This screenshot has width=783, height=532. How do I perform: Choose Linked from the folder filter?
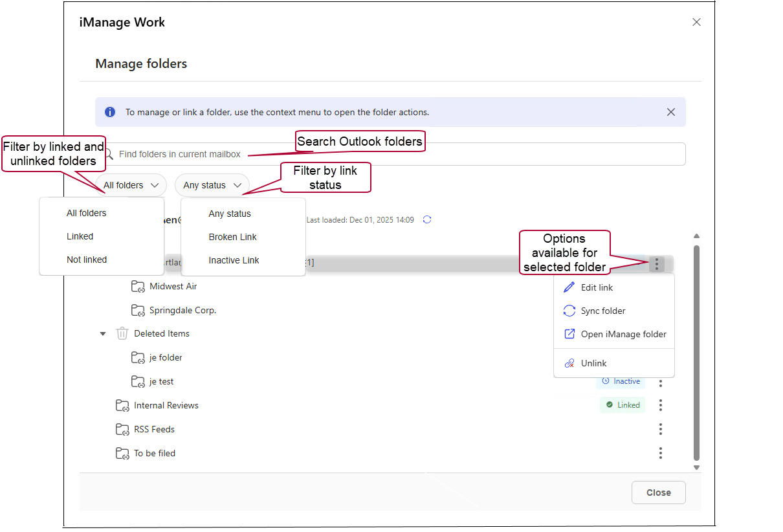tap(80, 236)
